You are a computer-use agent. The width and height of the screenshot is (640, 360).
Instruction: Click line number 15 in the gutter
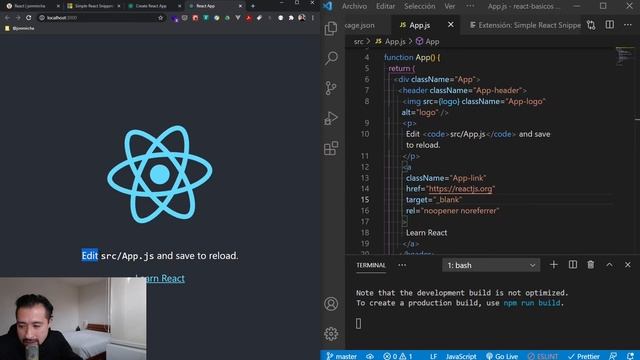point(364,200)
